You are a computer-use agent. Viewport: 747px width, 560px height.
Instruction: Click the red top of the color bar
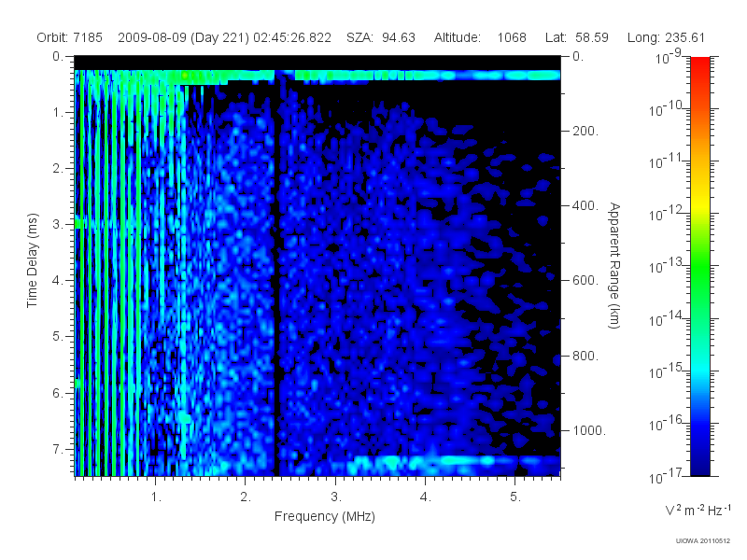pos(699,64)
